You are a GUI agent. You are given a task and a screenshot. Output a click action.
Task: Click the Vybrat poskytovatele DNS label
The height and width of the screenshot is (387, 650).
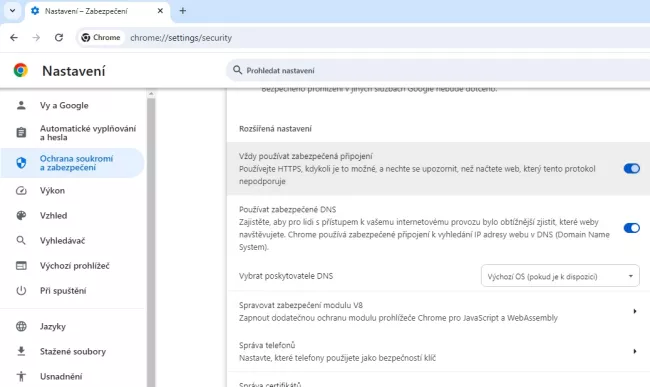click(x=286, y=276)
